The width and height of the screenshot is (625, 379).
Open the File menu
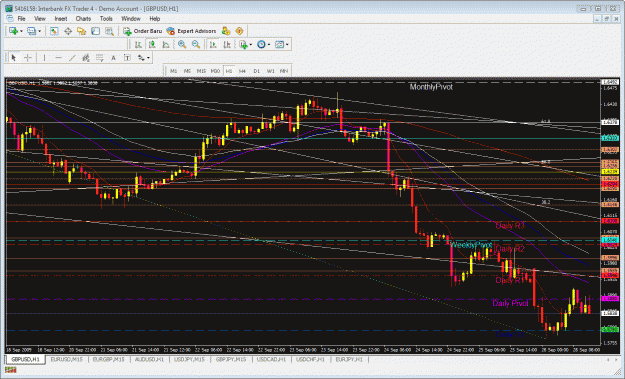21,19
